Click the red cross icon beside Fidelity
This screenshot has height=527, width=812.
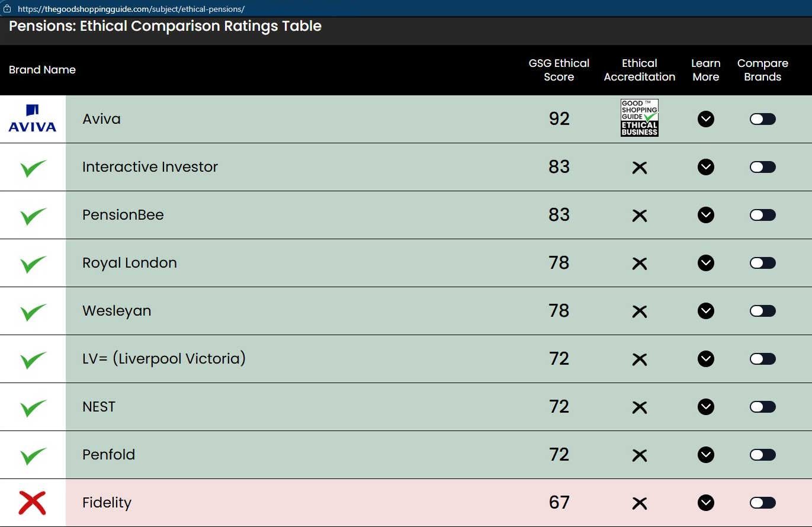[x=33, y=503]
